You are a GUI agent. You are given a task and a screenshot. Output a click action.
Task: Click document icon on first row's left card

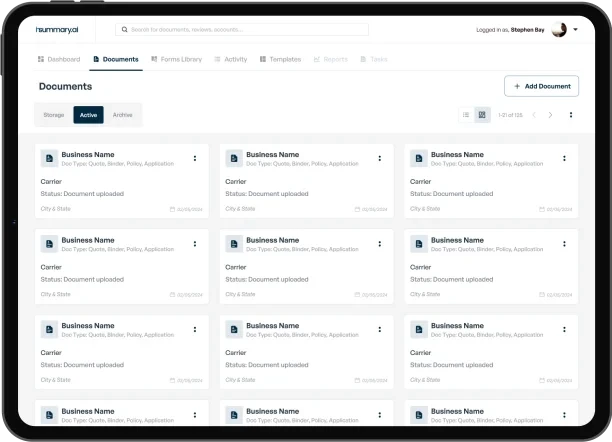(49, 158)
